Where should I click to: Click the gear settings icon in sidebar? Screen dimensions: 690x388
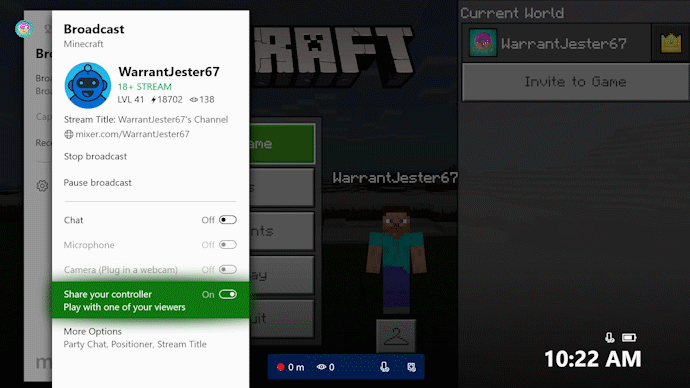tap(42, 186)
